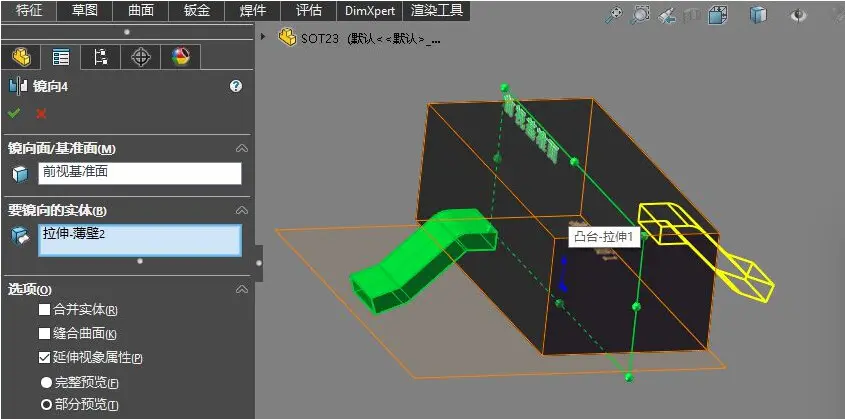Enable the 合并实体 checkbox
The height and width of the screenshot is (419, 845).
coord(45,309)
